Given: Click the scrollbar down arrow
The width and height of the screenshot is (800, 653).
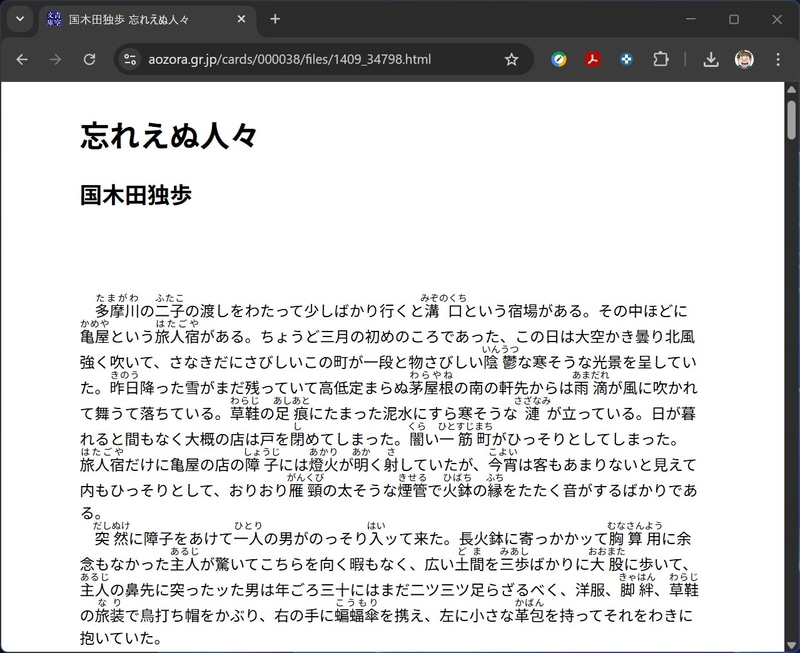Looking at the screenshot, I should click(791, 645).
